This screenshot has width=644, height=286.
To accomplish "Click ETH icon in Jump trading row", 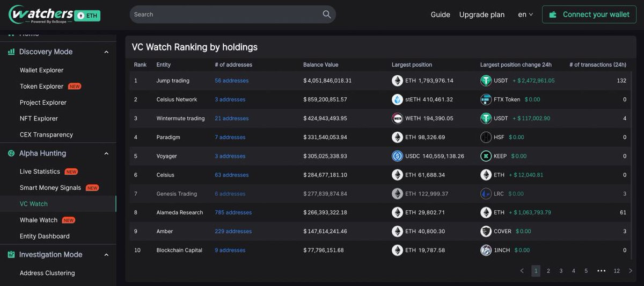I will point(397,81).
